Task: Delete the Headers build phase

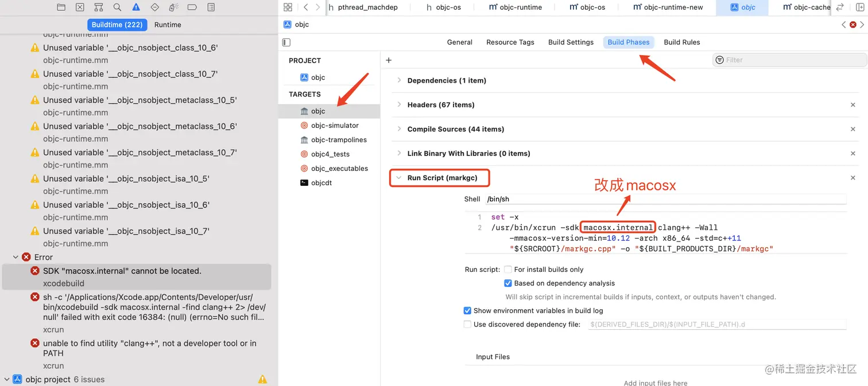Action: [853, 105]
